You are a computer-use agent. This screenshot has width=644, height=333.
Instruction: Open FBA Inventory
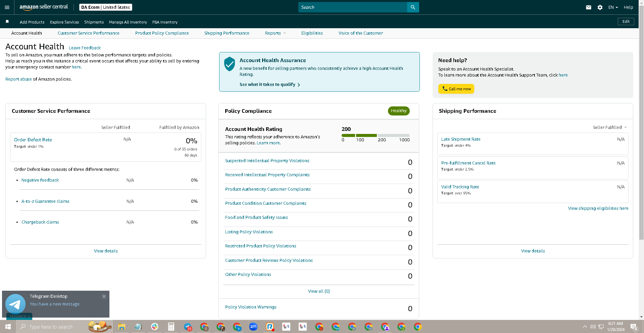[165, 22]
